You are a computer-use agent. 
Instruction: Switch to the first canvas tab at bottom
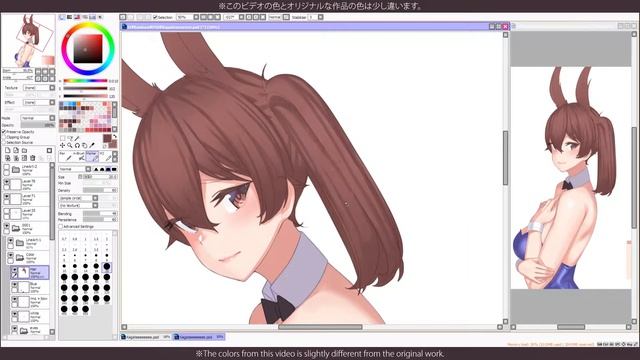[146, 337]
